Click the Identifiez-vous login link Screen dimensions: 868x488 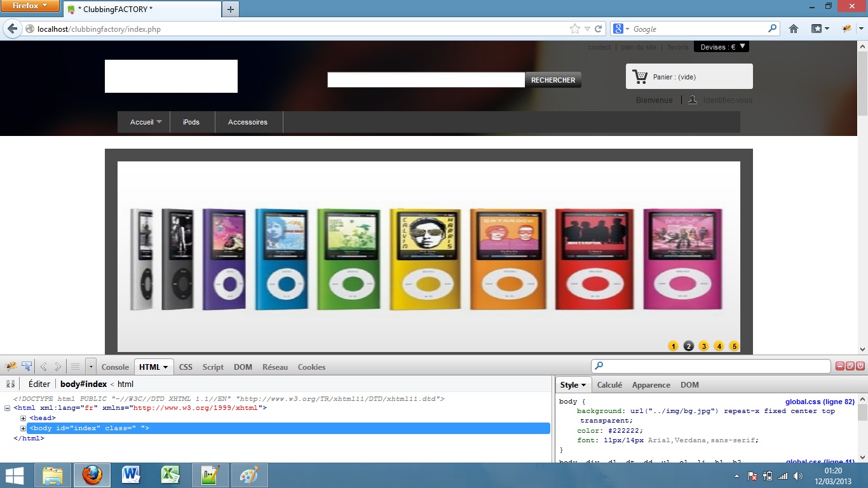(728, 100)
